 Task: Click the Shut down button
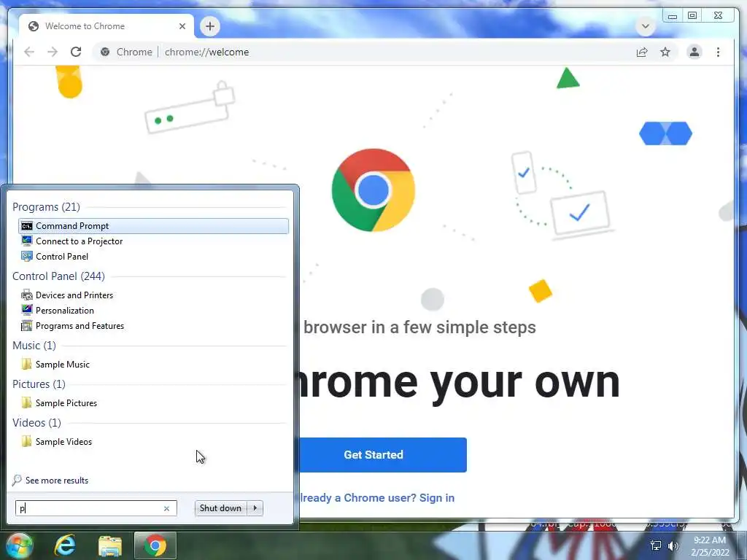pos(220,508)
